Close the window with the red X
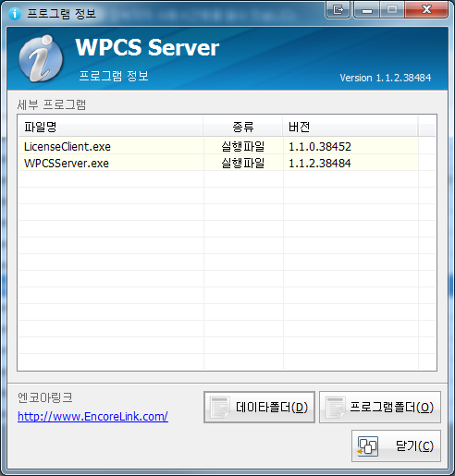The width and height of the screenshot is (455, 476). [426, 10]
